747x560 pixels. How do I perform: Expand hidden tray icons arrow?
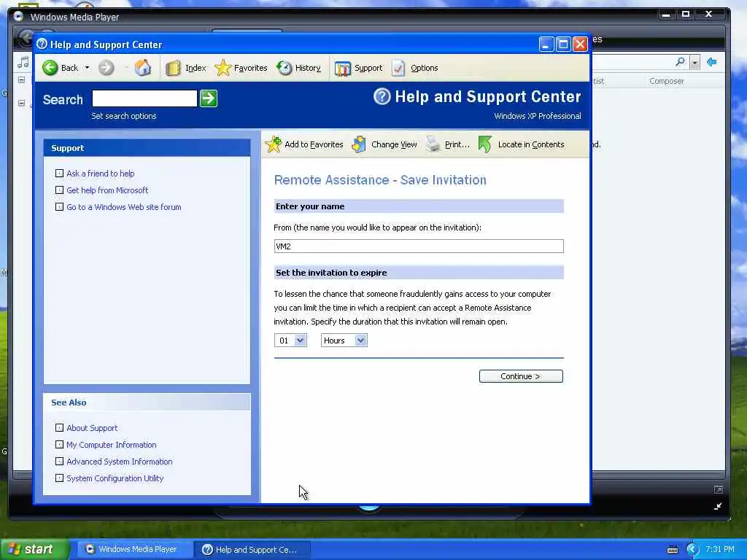pos(693,550)
